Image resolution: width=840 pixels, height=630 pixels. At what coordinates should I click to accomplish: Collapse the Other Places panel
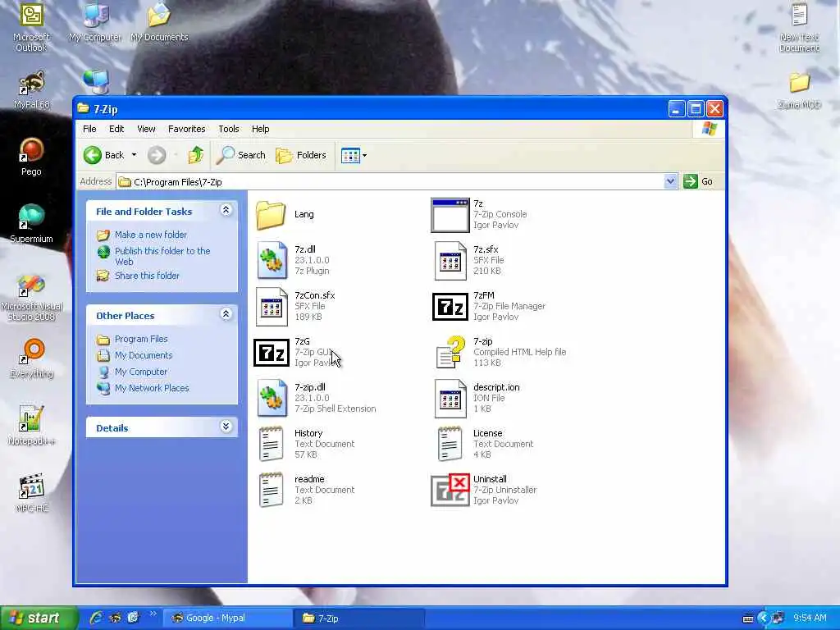click(x=226, y=314)
